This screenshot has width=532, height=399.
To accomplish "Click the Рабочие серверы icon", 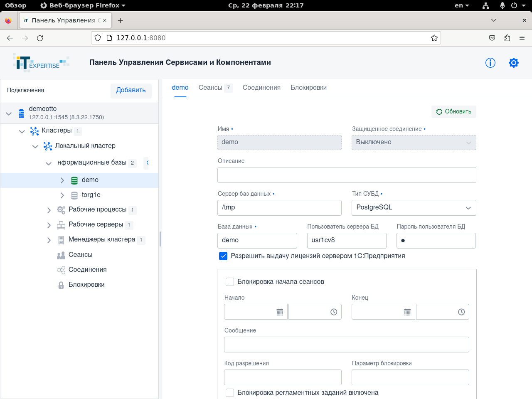I will coord(61,225).
